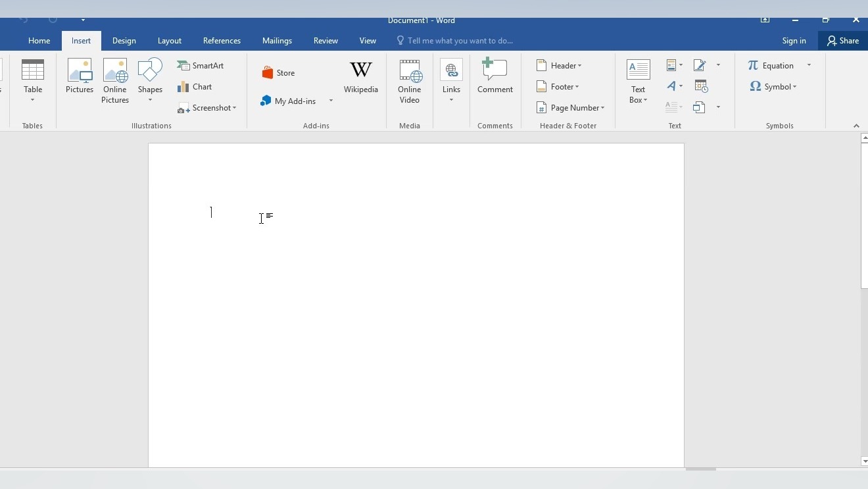Go to the Layout tab
The height and width of the screenshot is (489, 868).
point(170,41)
